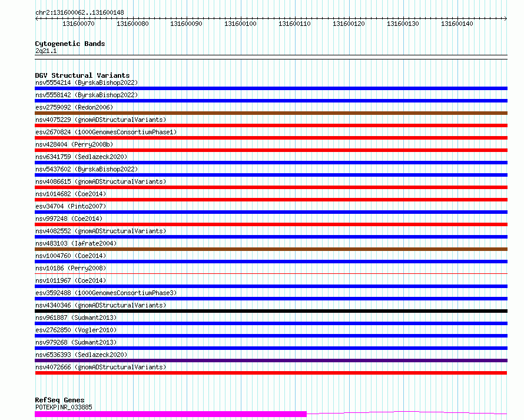Open POTEKP|NR_033885 gene label
The height and width of the screenshot is (420, 524).
[64, 407]
